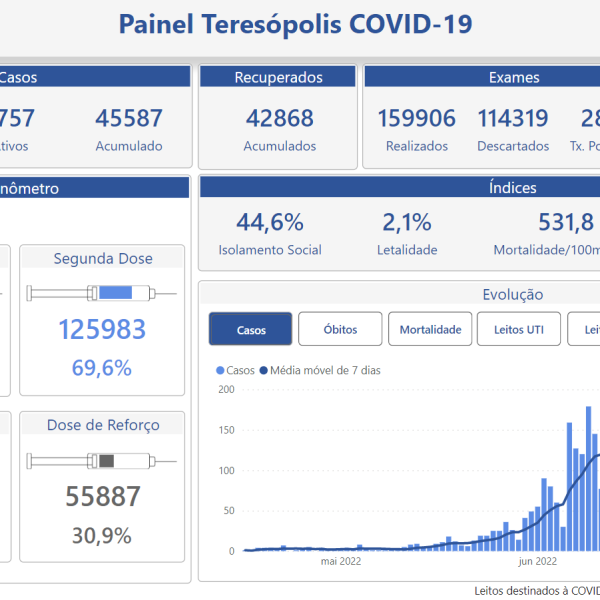The width and height of the screenshot is (600, 600).
Task: Switch the chart to the Casos view
Action: 251,329
